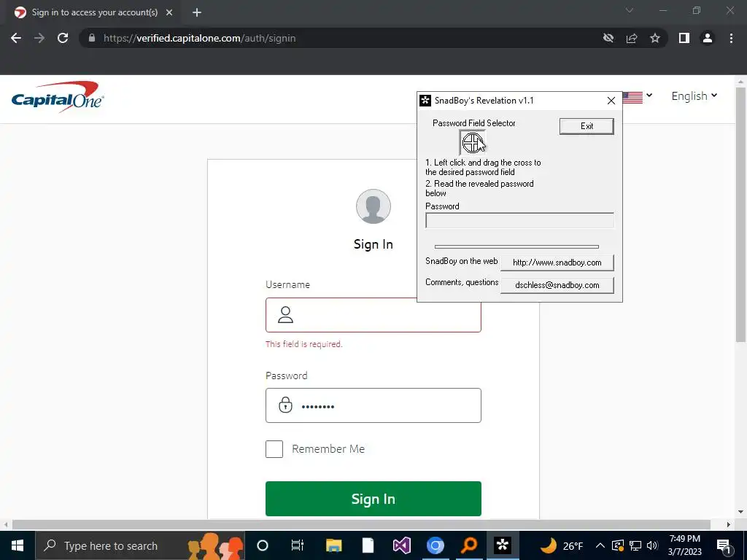Click the Password Field Selector crosshair icon
This screenshot has width=747, height=560.
472,142
